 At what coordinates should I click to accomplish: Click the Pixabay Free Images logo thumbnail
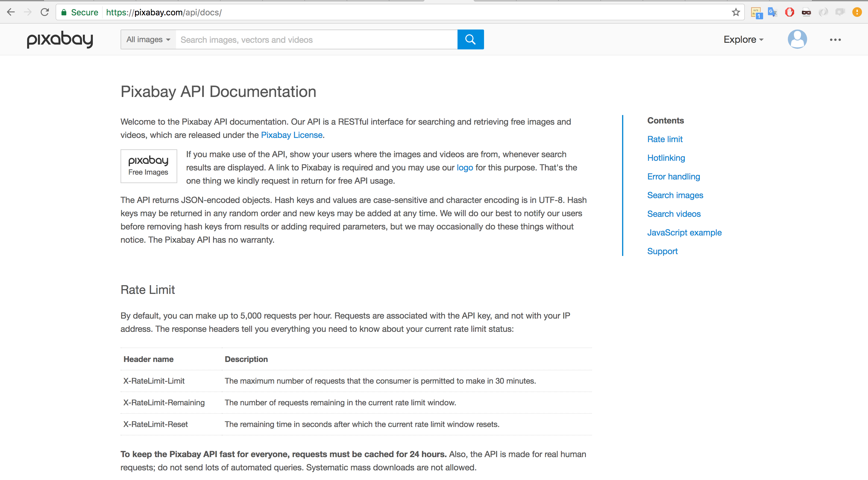[x=149, y=166]
